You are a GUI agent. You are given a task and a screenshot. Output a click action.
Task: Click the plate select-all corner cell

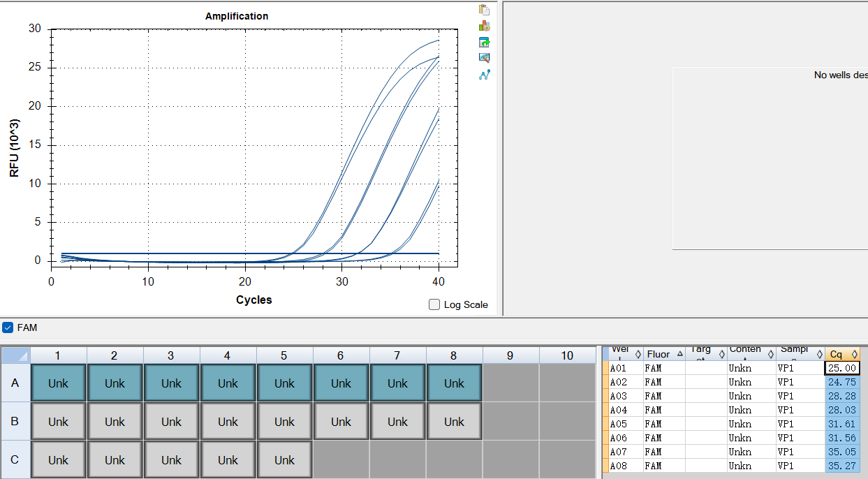point(16,355)
